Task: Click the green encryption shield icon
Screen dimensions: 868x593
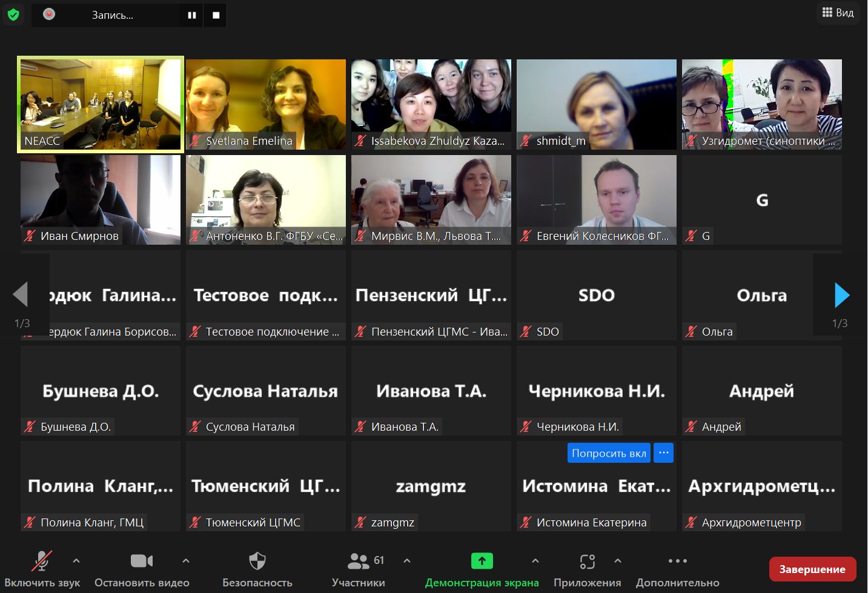Action: coord(13,15)
